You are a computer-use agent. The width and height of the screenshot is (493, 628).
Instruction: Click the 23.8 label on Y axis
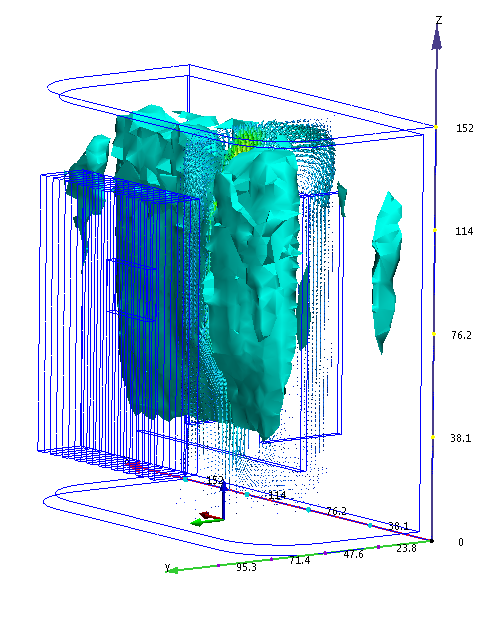406,548
